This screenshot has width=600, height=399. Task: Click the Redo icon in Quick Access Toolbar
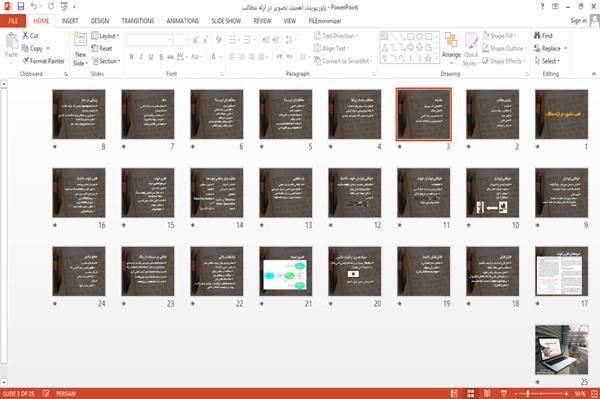tap(51, 7)
